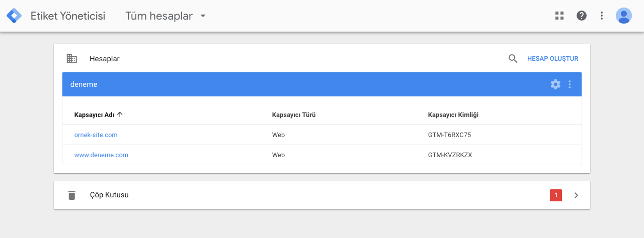Click the Kapsayıcı Kimliği column header

(x=453, y=114)
